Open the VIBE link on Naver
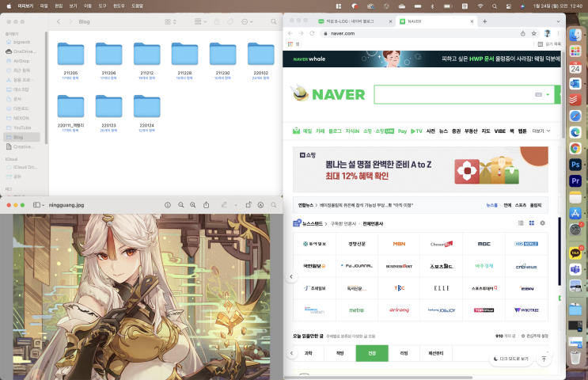This screenshot has height=380, width=588. tap(500, 131)
